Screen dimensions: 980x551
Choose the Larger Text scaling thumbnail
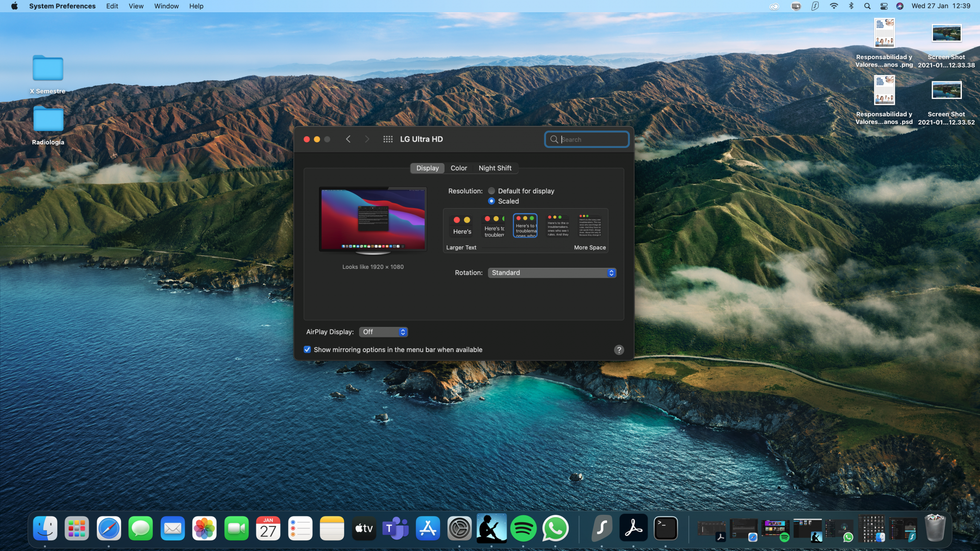point(462,226)
